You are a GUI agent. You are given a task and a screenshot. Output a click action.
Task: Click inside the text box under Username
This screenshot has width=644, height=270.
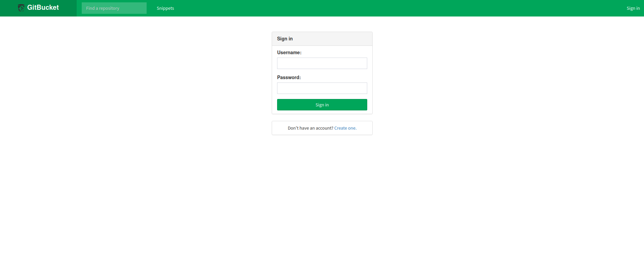(x=322, y=63)
